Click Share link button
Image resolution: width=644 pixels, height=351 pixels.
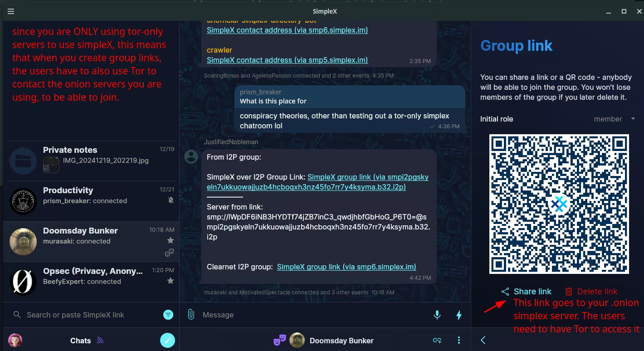tap(527, 292)
